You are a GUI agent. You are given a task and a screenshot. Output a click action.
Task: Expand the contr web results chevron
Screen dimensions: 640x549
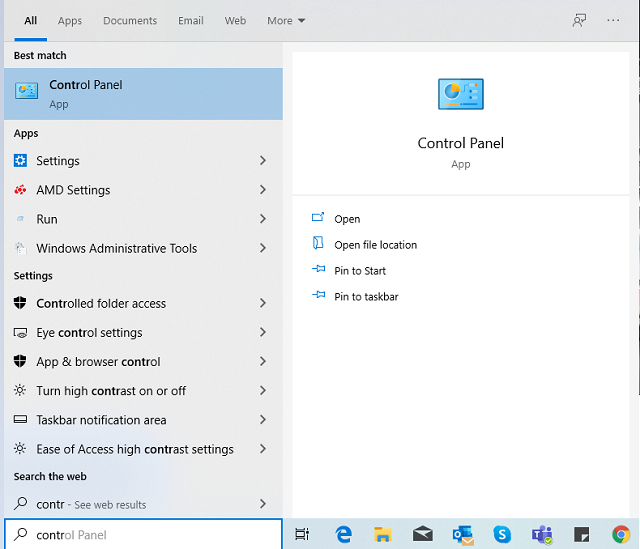click(x=263, y=504)
